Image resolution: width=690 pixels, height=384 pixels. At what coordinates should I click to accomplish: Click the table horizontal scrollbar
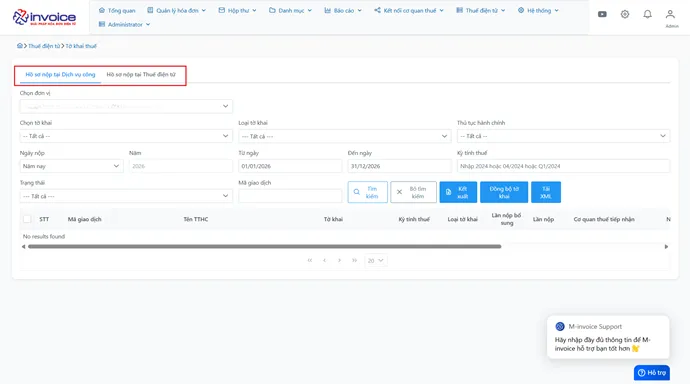264,246
